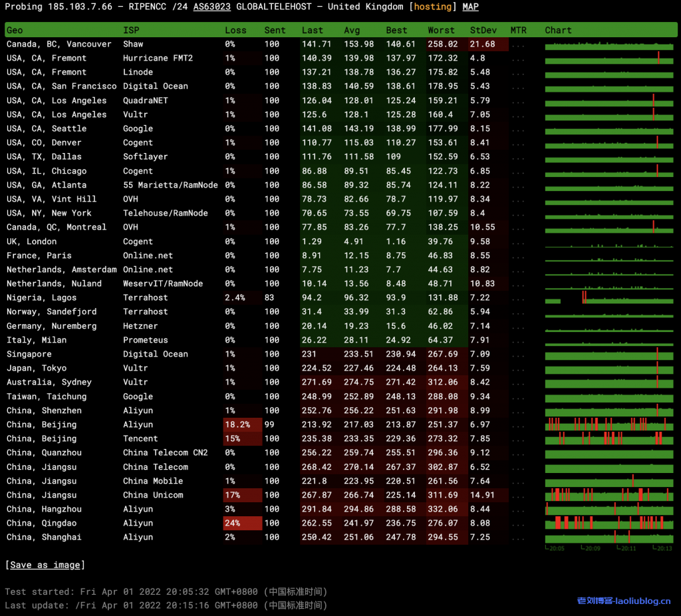
Task: Click the chart for China Beijing Tencent
Action: [x=609, y=438]
